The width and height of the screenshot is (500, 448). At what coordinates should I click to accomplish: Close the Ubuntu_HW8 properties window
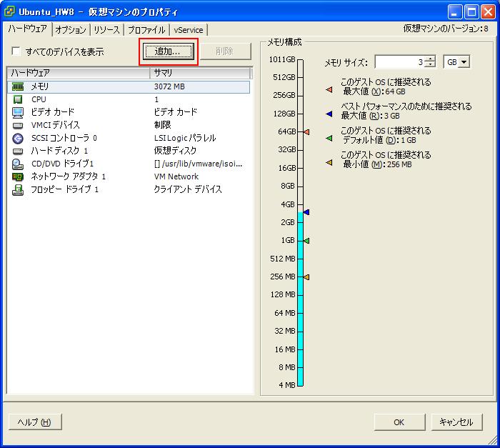click(488, 12)
